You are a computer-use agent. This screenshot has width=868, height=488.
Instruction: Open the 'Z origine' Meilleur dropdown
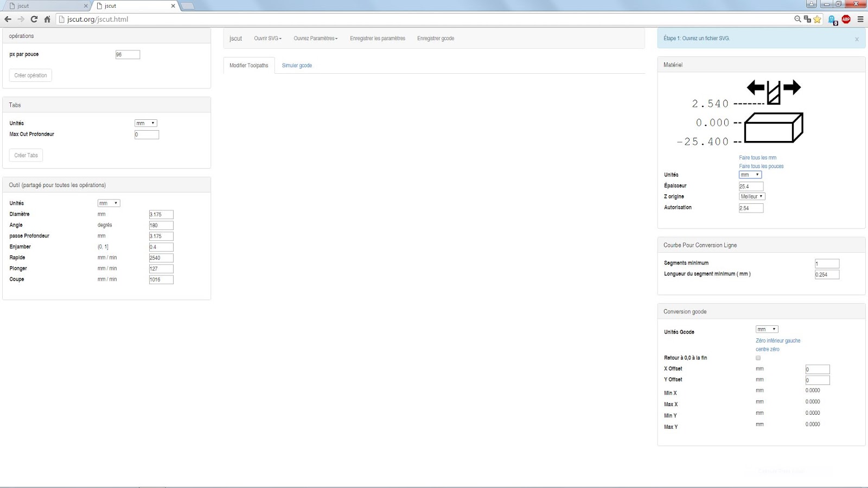(x=751, y=196)
